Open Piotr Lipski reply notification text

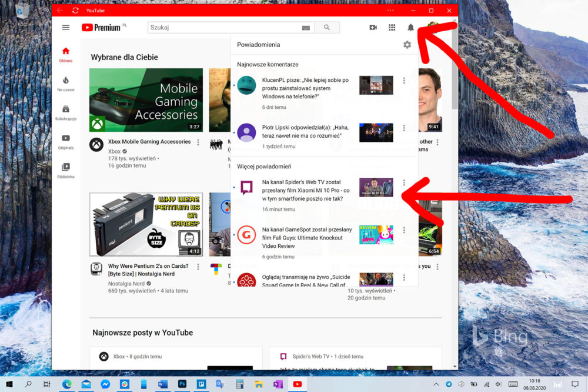point(305,132)
